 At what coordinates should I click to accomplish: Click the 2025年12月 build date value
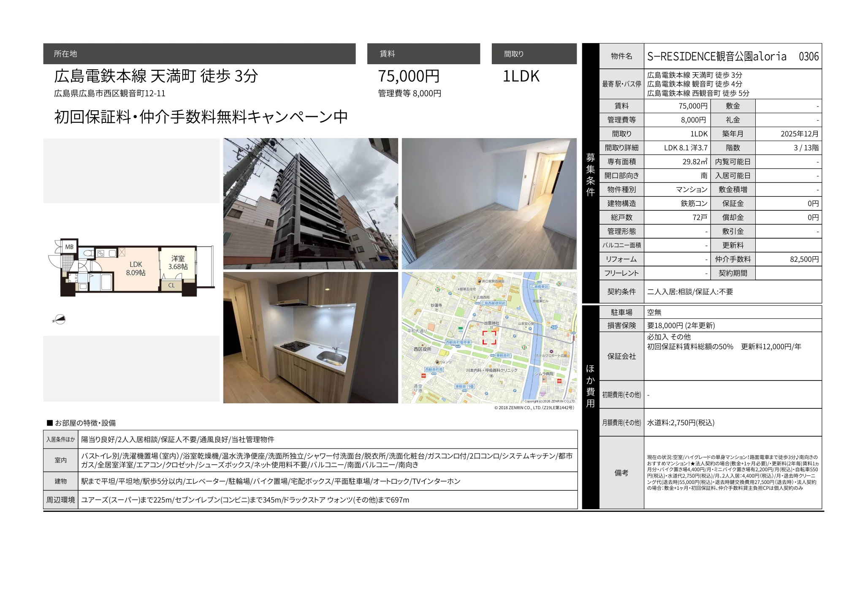[800, 134]
